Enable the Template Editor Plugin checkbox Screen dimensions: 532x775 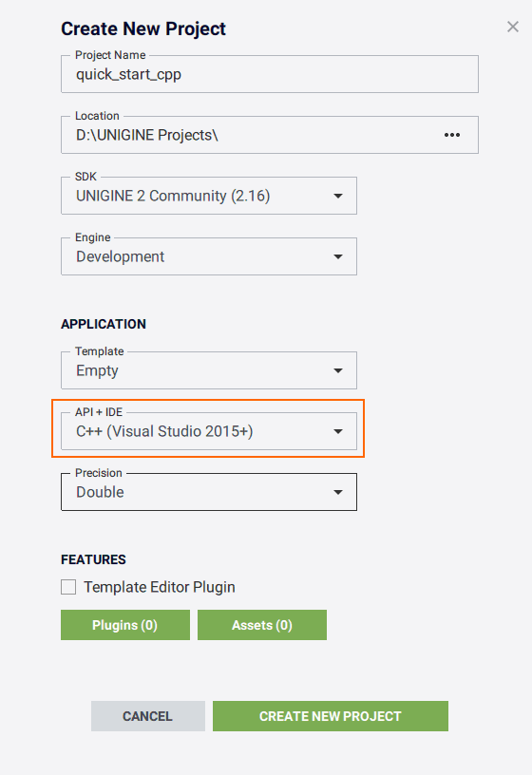(68, 587)
